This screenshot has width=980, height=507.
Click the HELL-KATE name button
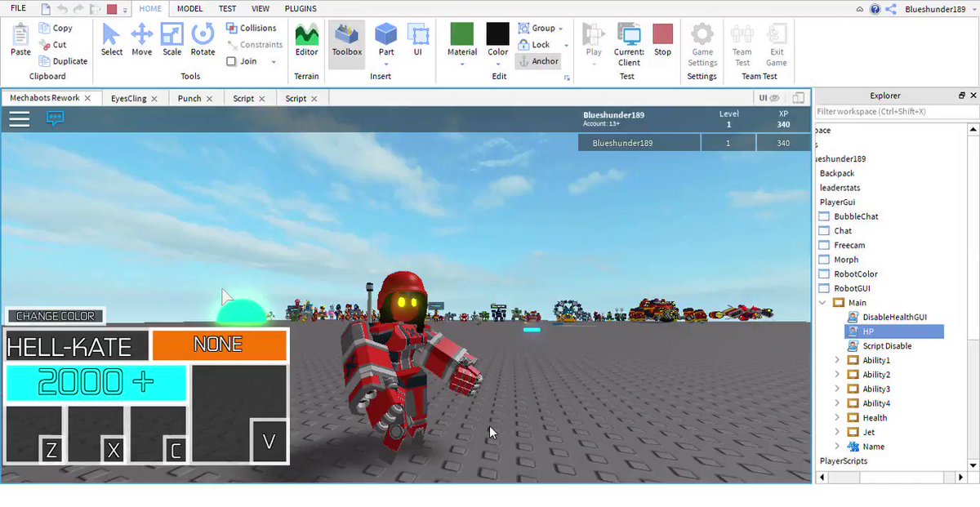[x=78, y=346]
